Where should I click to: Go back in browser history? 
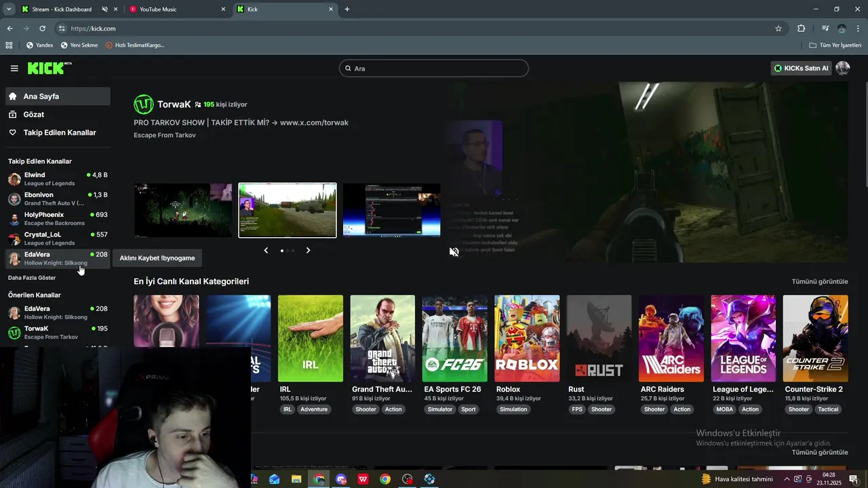pyautogui.click(x=9, y=28)
